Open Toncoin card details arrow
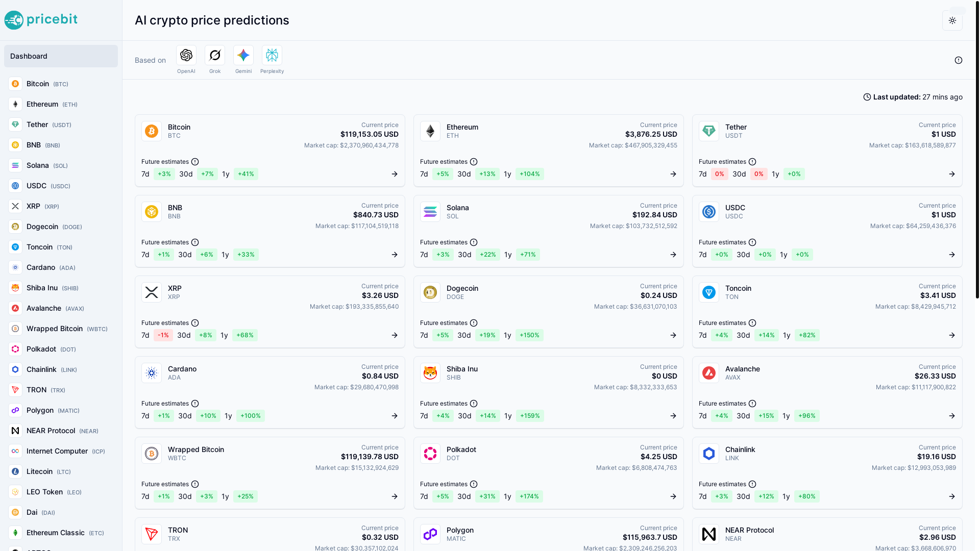 click(x=952, y=335)
